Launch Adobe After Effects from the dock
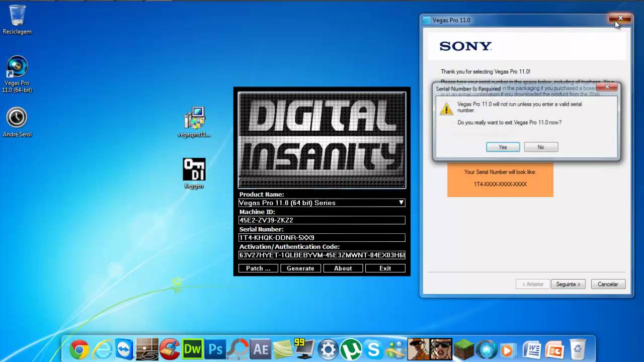 click(x=261, y=348)
